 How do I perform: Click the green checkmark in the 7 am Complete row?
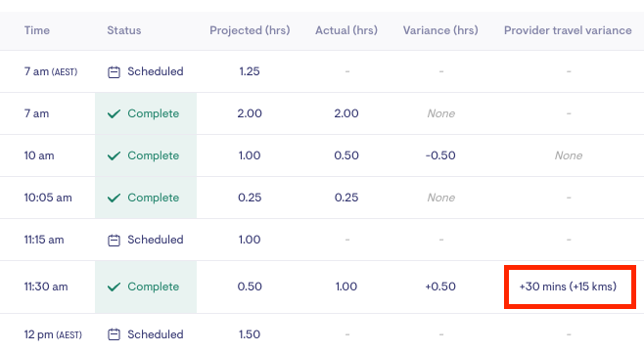(x=114, y=113)
